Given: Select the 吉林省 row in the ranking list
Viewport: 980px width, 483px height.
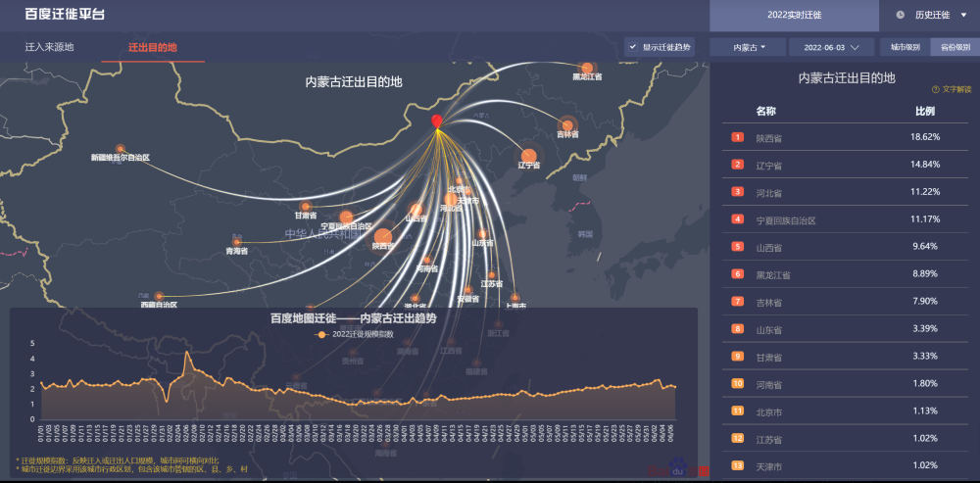Looking at the screenshot, I should pos(845,302).
